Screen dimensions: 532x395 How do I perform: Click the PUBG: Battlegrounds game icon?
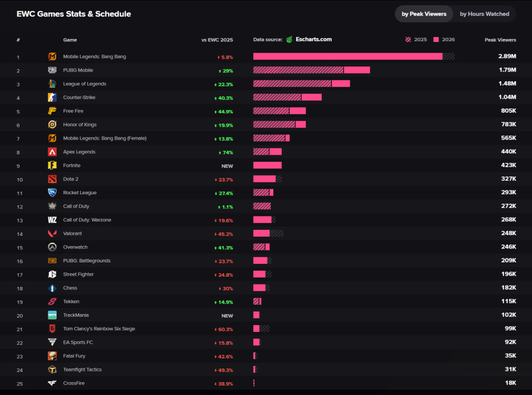coord(52,260)
